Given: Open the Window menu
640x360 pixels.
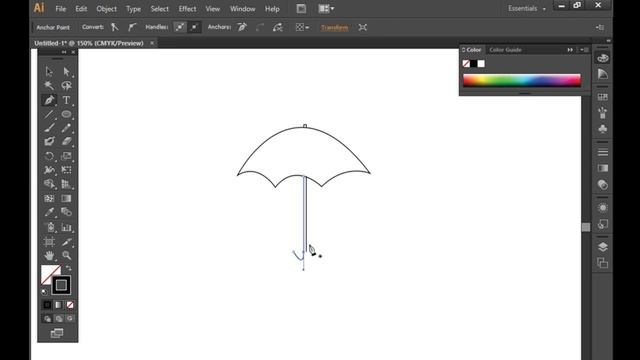Looking at the screenshot, I should [x=242, y=9].
